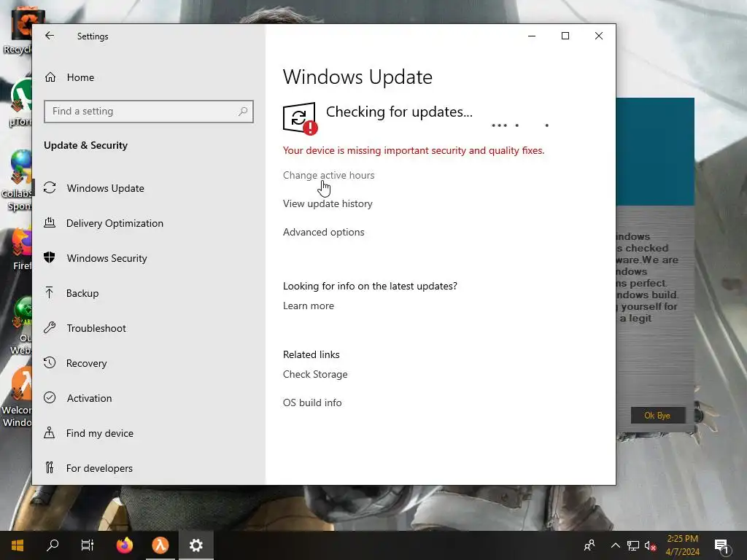Click the Recovery clock icon

tap(50, 362)
